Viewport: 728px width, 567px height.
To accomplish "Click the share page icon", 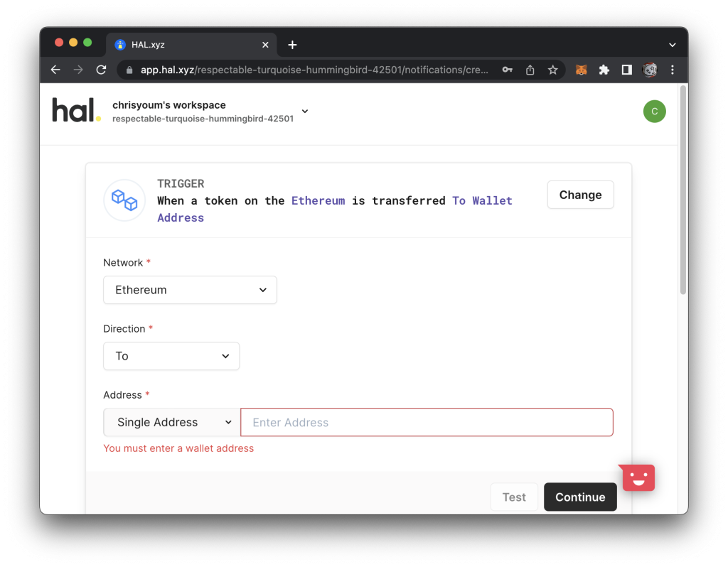I will pos(530,70).
